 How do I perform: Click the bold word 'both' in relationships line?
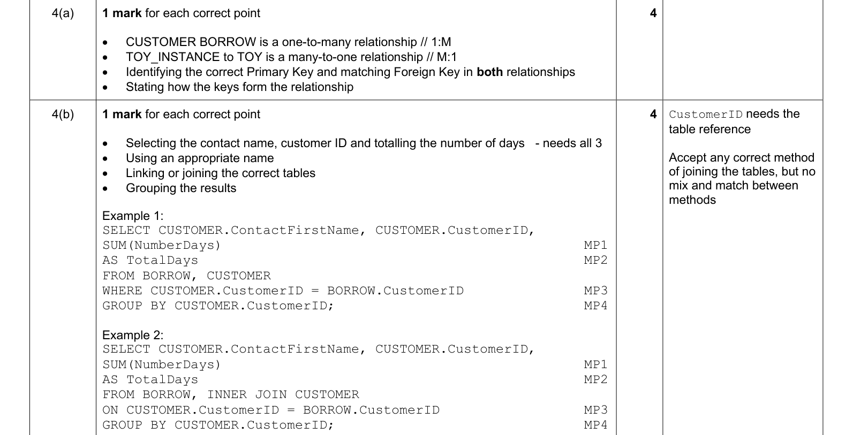point(489,72)
